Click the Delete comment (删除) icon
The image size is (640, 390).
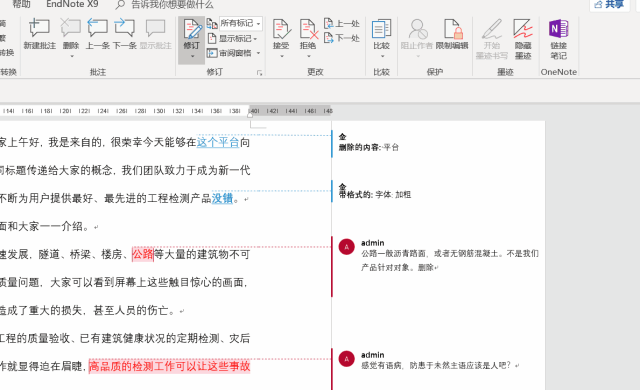point(71,29)
